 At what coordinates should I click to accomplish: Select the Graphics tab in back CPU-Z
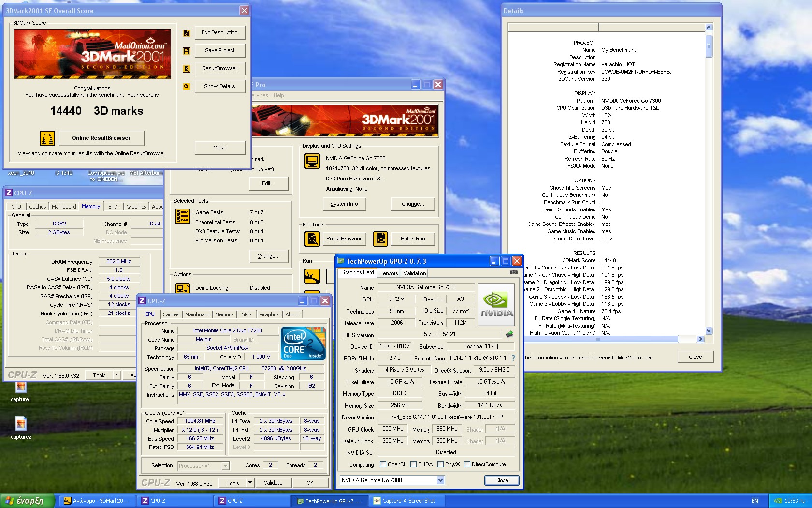click(x=136, y=207)
